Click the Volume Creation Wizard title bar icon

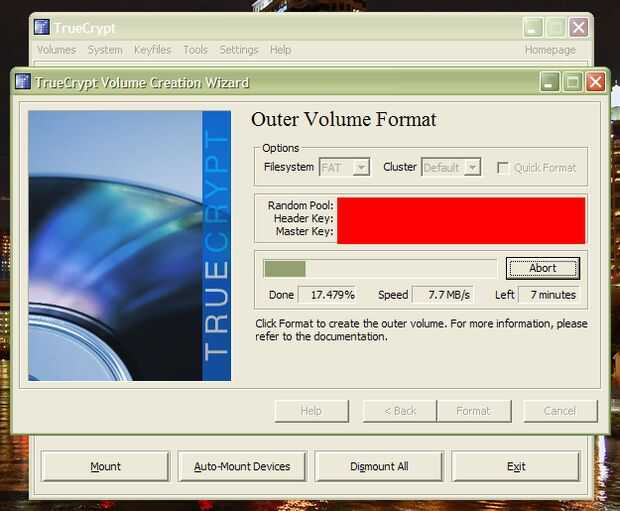(x=23, y=81)
